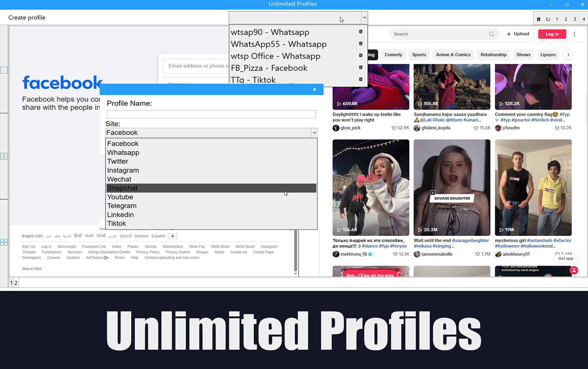Viewport: 588px width, 369px height.
Task: Click the trash icon beside TTg - Tiktok
Action: [361, 79]
